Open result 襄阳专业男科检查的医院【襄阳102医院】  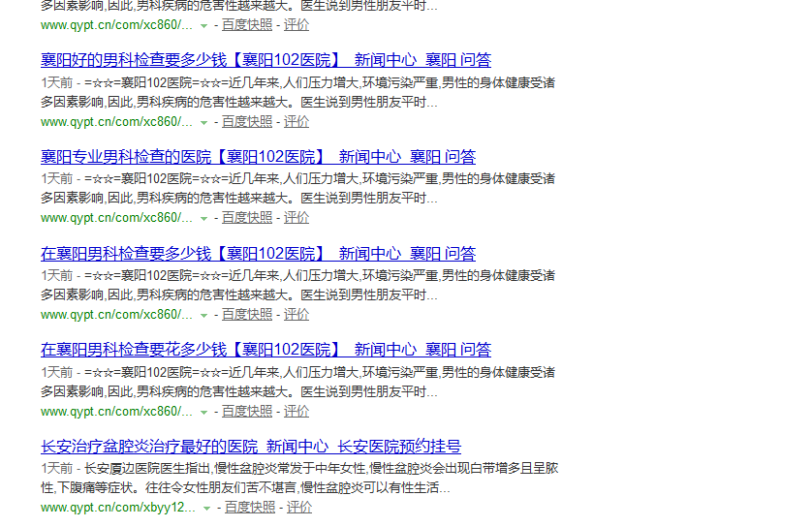click(258, 157)
